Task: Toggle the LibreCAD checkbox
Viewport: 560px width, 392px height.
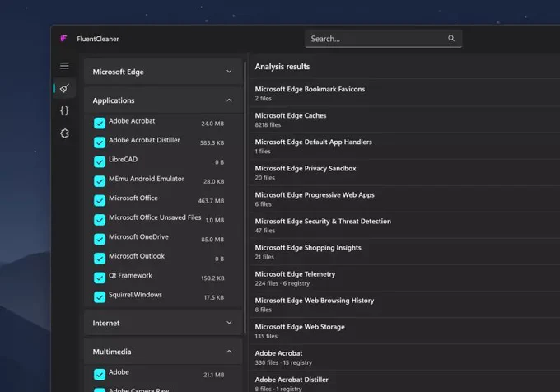Action: coord(100,161)
